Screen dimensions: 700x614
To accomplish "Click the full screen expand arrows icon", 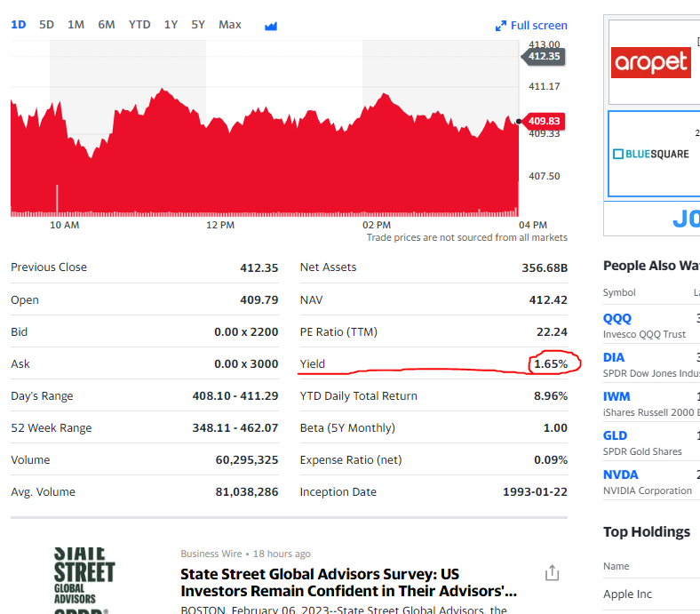I will (501, 26).
